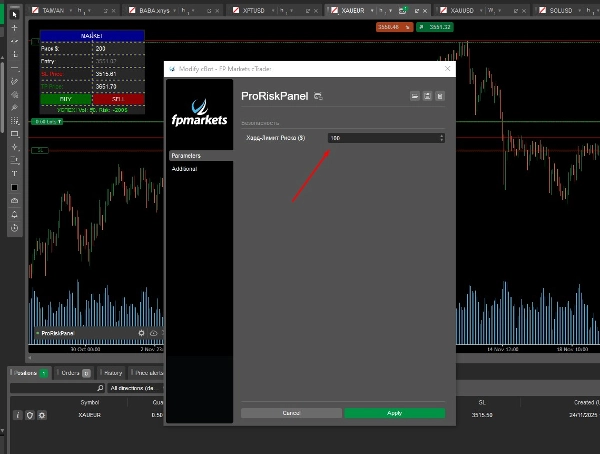Click the black color square in toolbar

[x=14, y=187]
